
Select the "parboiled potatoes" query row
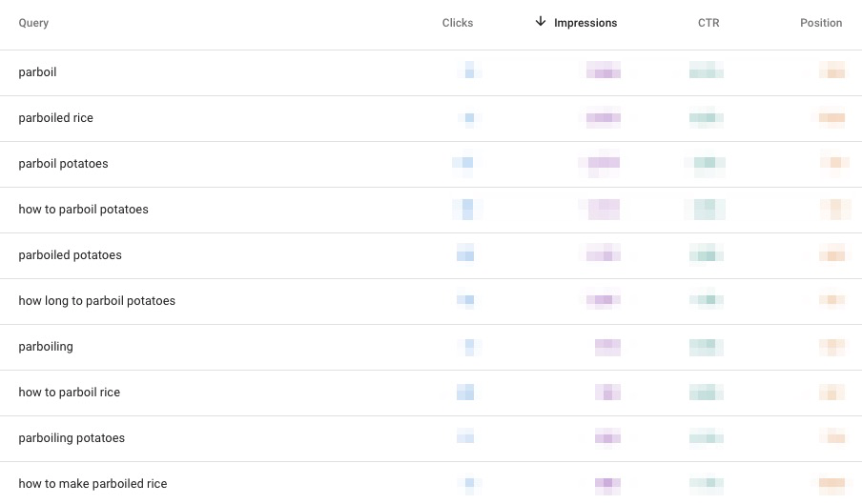coord(70,255)
